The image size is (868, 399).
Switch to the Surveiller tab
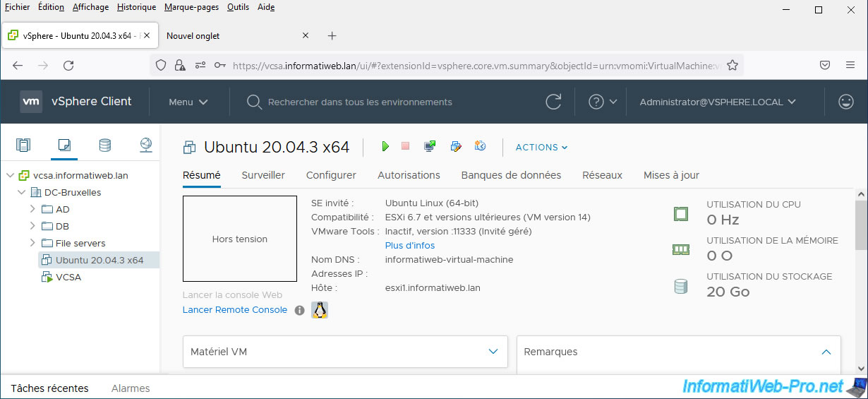[x=263, y=175]
